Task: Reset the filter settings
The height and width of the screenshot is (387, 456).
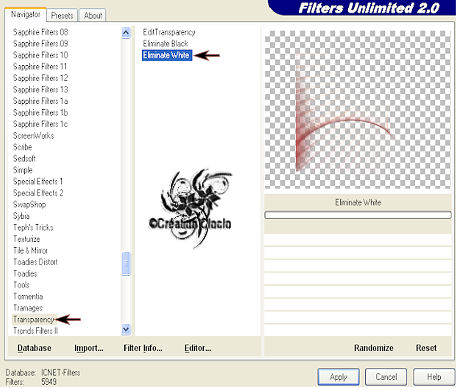Action: [426, 348]
